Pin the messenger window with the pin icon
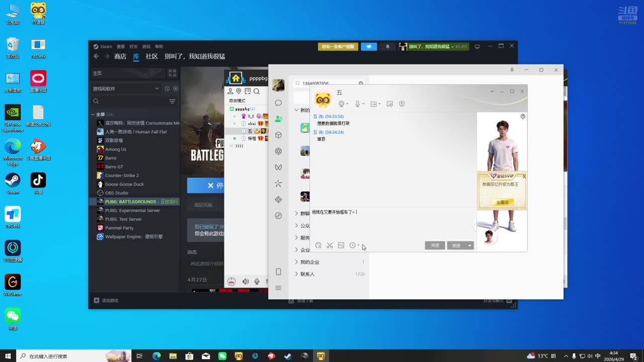The image size is (644, 362). pos(512,70)
